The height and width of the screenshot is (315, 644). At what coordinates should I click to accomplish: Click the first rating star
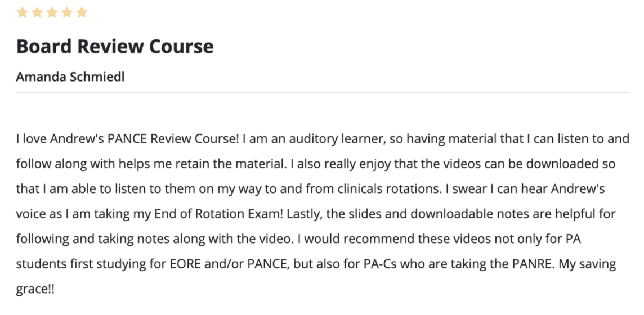pos(22,12)
